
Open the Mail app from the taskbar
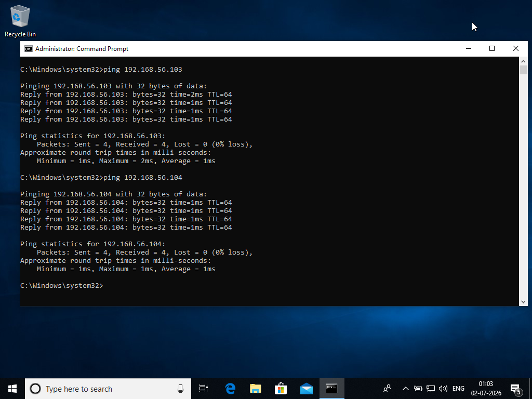tap(307, 389)
